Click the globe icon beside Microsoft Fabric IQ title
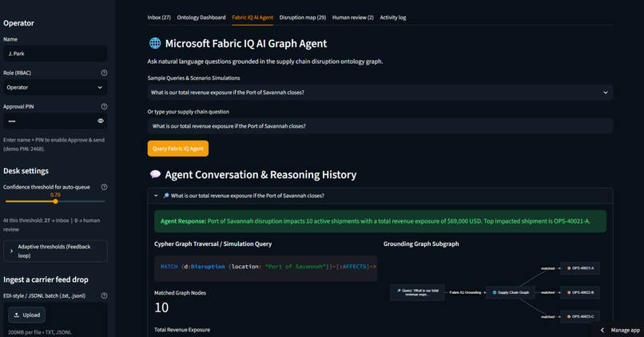This screenshot has height=337, width=644. [x=155, y=43]
